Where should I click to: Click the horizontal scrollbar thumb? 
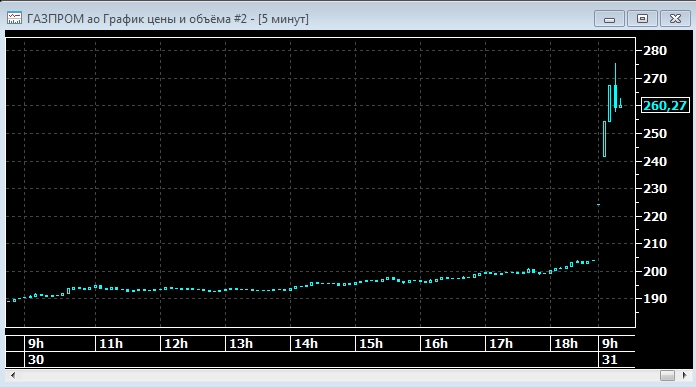coord(667,375)
